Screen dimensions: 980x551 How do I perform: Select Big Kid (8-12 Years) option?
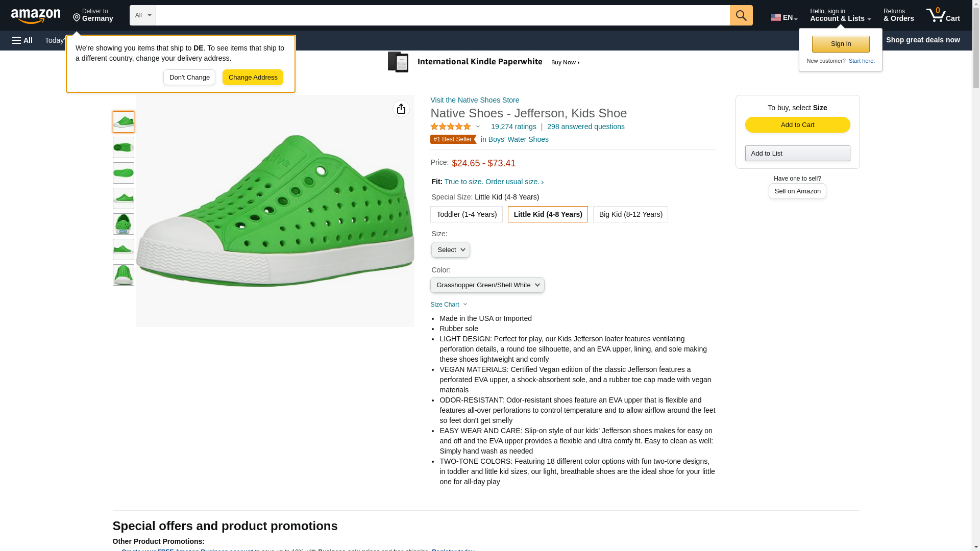tap(630, 214)
